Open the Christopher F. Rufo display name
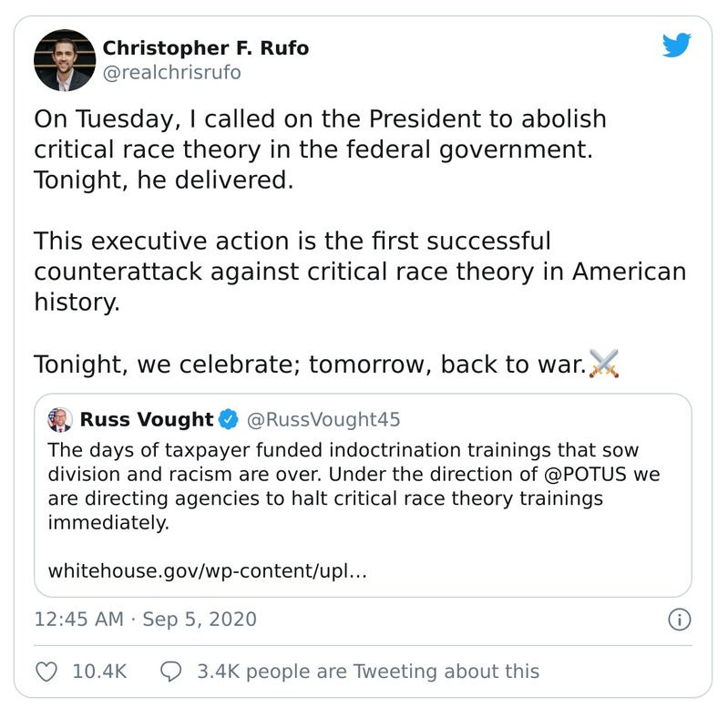This screenshot has height=718, width=728. (x=205, y=48)
